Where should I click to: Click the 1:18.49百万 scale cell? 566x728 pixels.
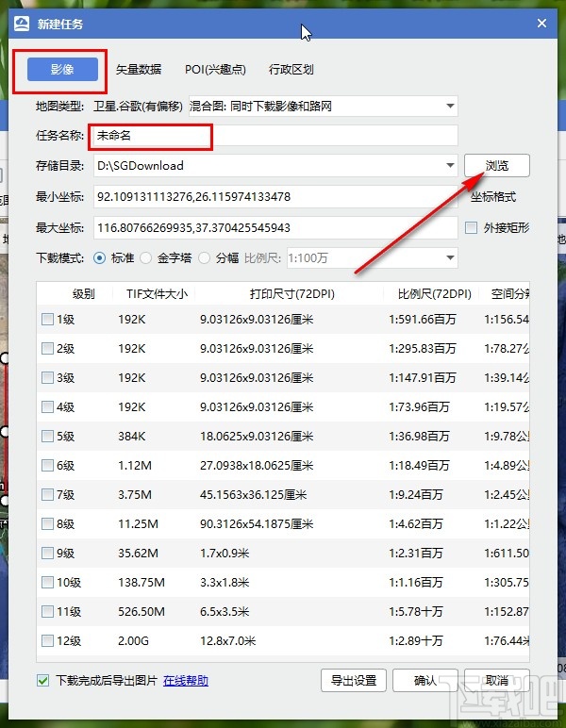419,466
